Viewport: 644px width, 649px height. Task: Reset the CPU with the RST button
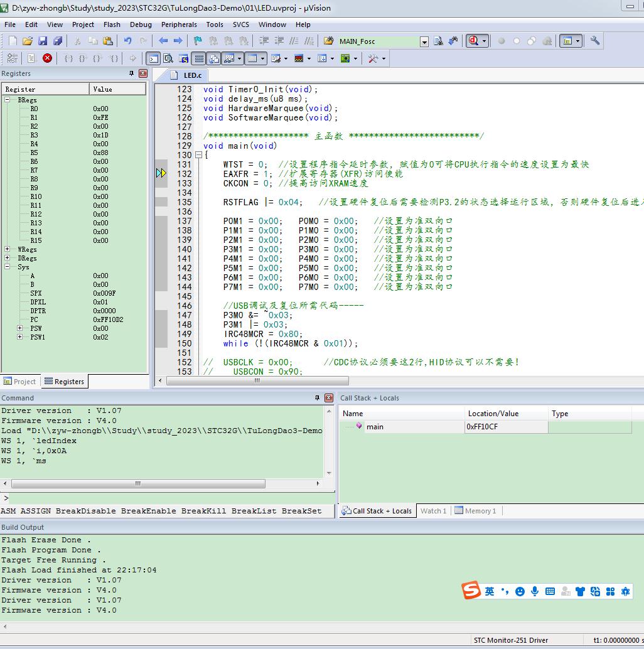(13, 58)
